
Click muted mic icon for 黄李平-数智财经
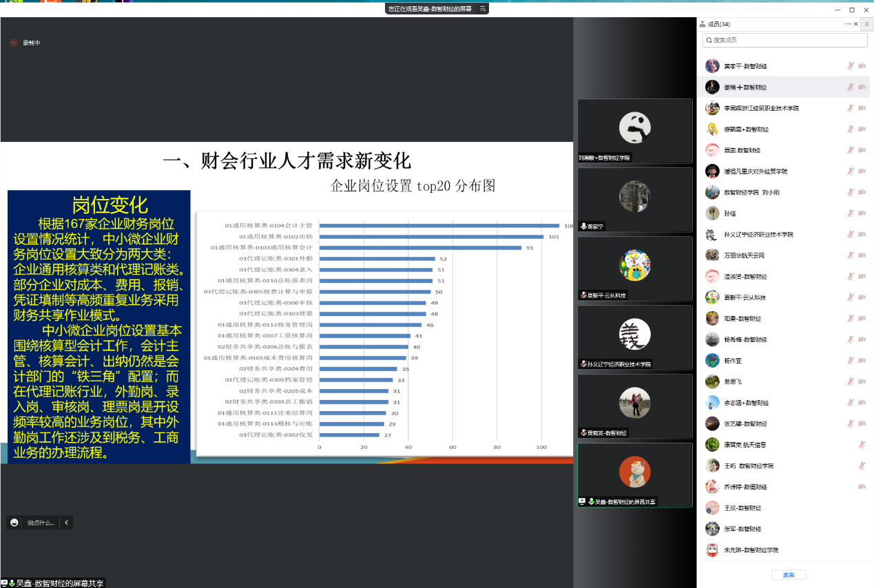click(x=851, y=66)
